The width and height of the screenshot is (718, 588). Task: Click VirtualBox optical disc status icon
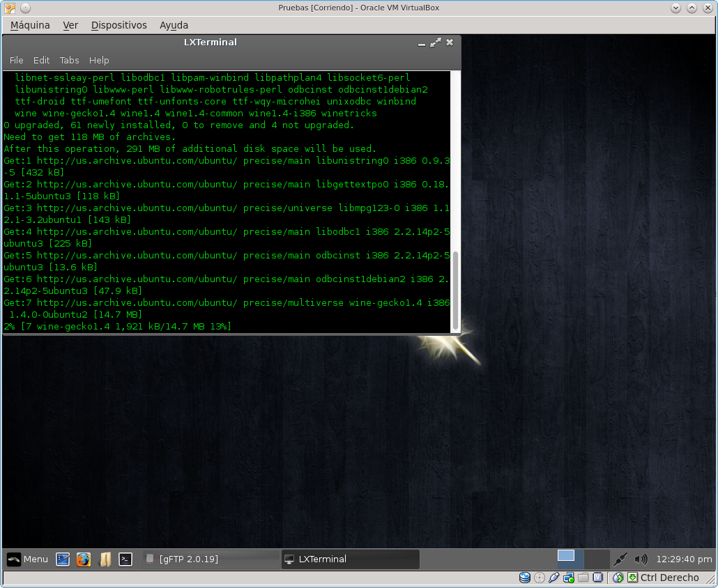click(539, 578)
